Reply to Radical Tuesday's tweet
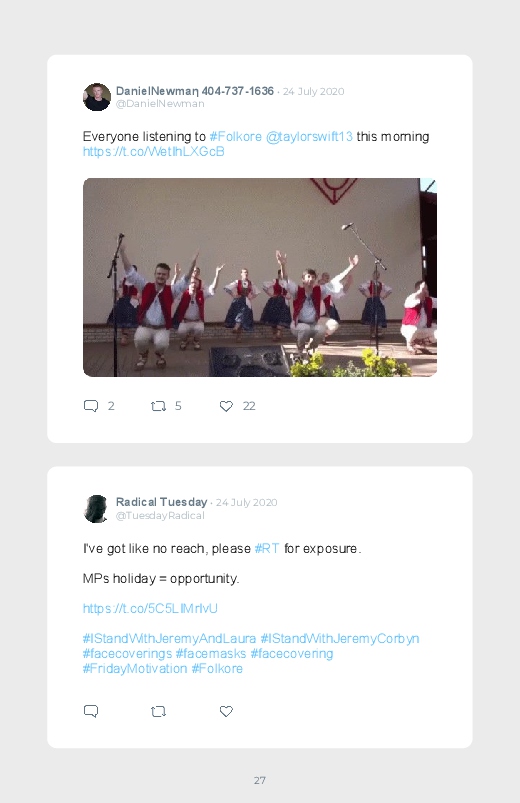520x803 pixels. click(91, 711)
